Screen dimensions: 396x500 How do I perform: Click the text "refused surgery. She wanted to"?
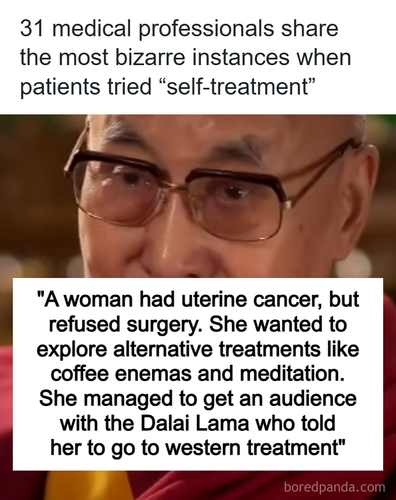click(198, 324)
